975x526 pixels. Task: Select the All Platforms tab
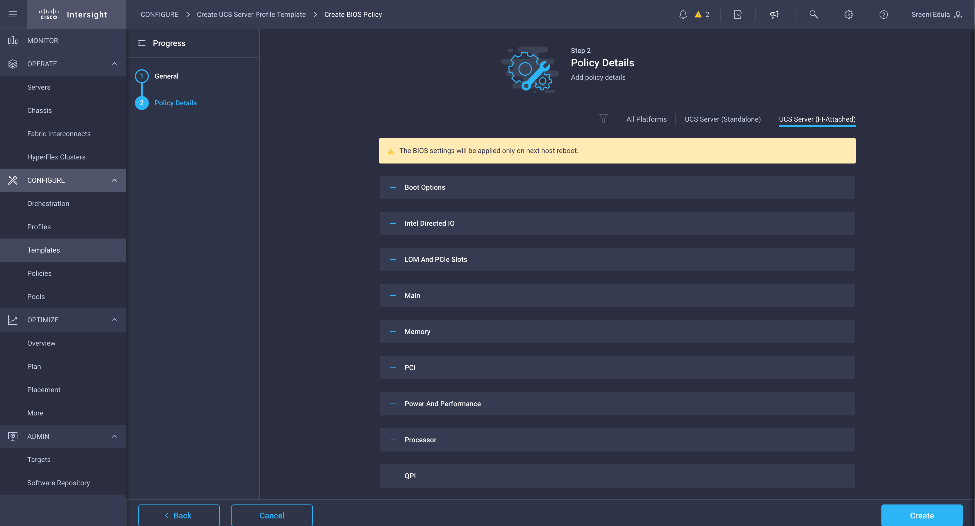point(646,119)
